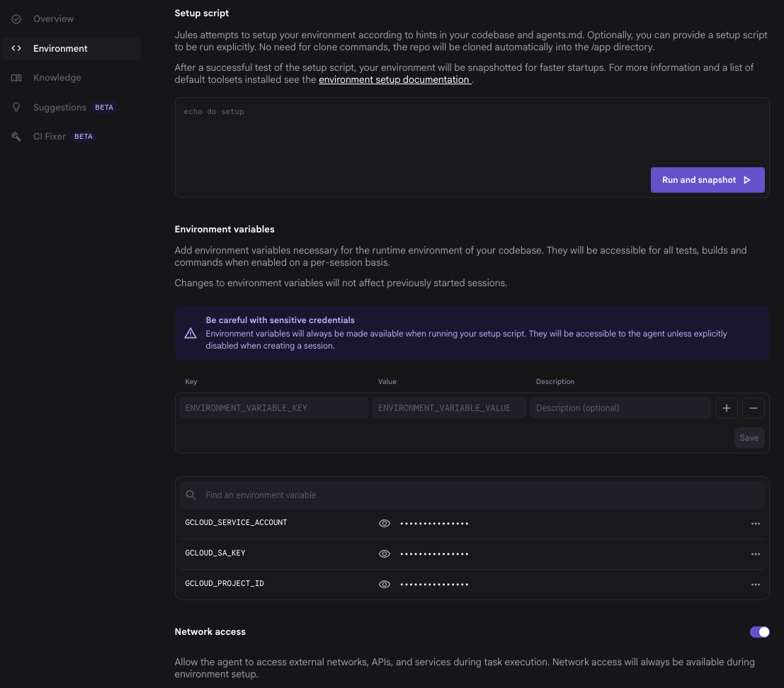This screenshot has width=784, height=688.
Task: Disable the Network access toggle
Action: tap(759, 632)
